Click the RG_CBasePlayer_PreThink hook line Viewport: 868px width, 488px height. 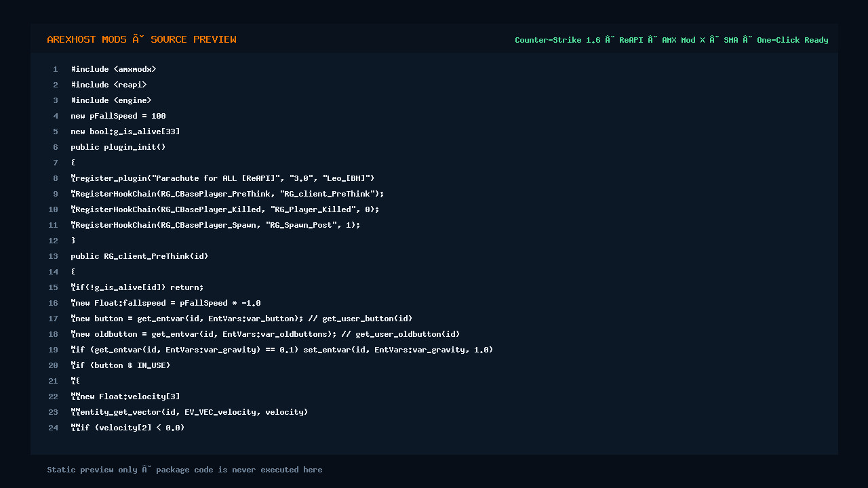[227, 194]
